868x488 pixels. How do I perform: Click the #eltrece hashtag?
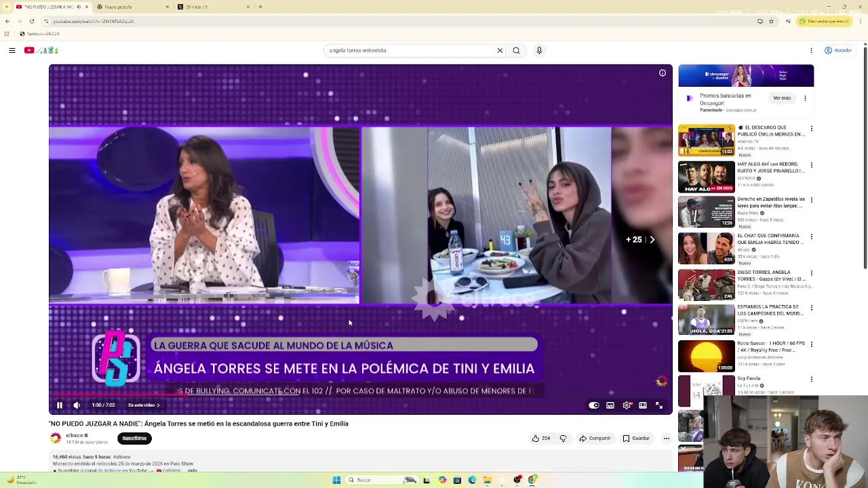pyautogui.click(x=121, y=457)
